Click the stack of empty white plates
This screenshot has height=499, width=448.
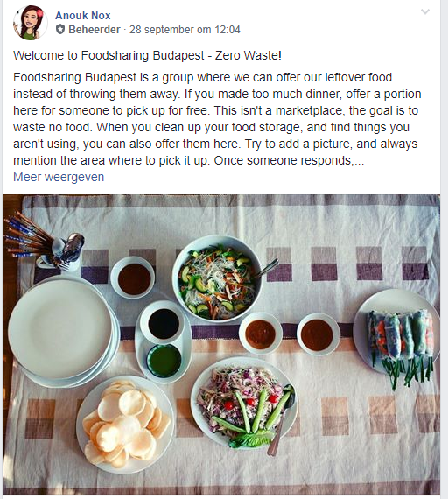point(63,331)
